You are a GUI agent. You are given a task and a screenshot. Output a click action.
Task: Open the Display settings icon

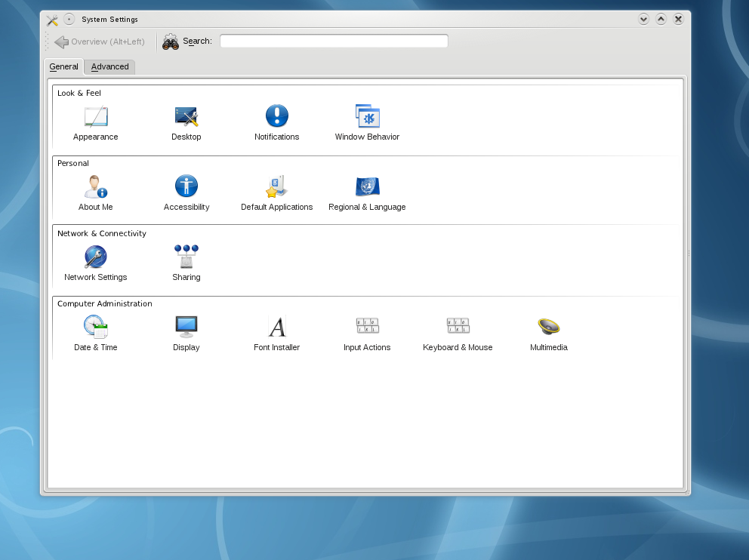pyautogui.click(x=186, y=327)
